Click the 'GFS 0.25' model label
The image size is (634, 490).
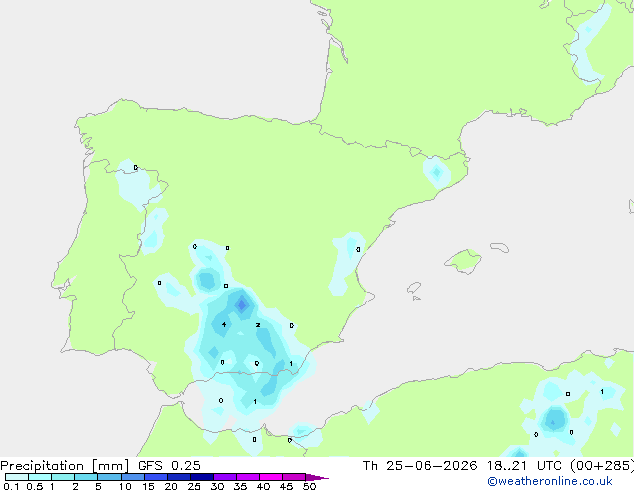tap(169, 466)
